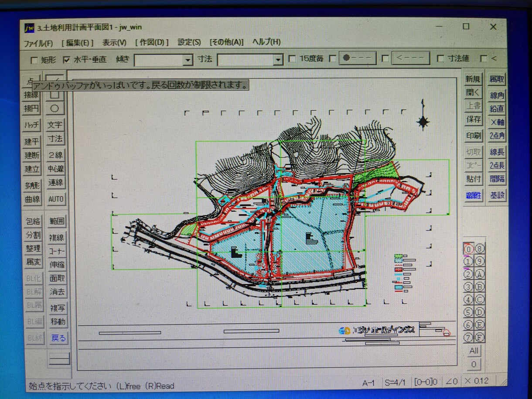Choose the 寸法 dimension tool in left toolbar

(x=55, y=139)
